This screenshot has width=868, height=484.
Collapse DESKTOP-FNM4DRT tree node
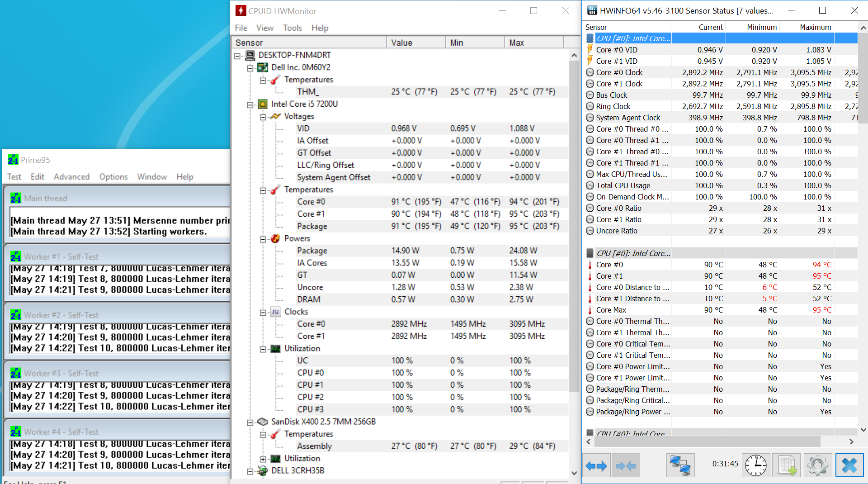(237, 56)
